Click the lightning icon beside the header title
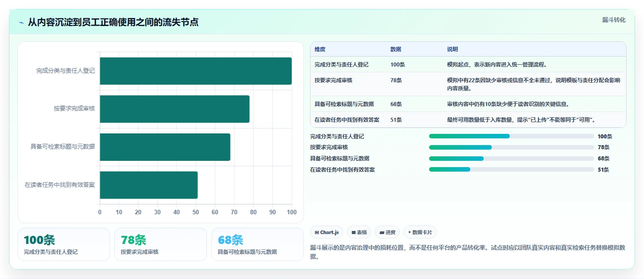644x279 pixels. [21, 22]
